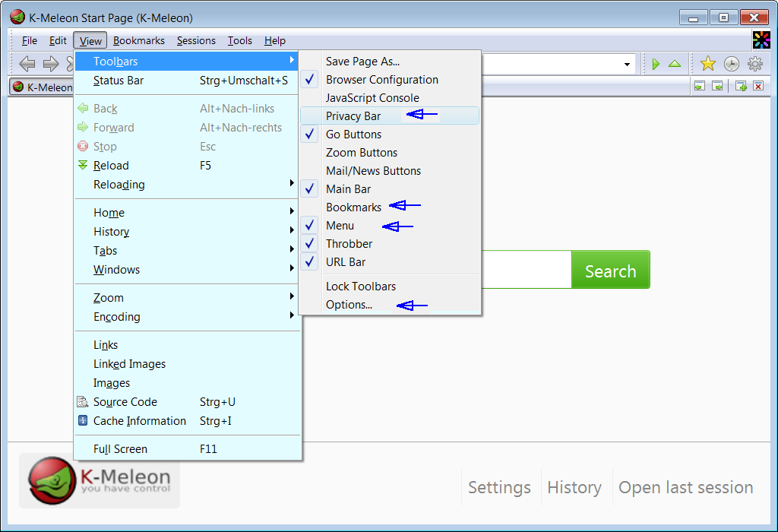Expand the Zoom submenu
Viewport: 778px width, 532px height.
click(109, 298)
